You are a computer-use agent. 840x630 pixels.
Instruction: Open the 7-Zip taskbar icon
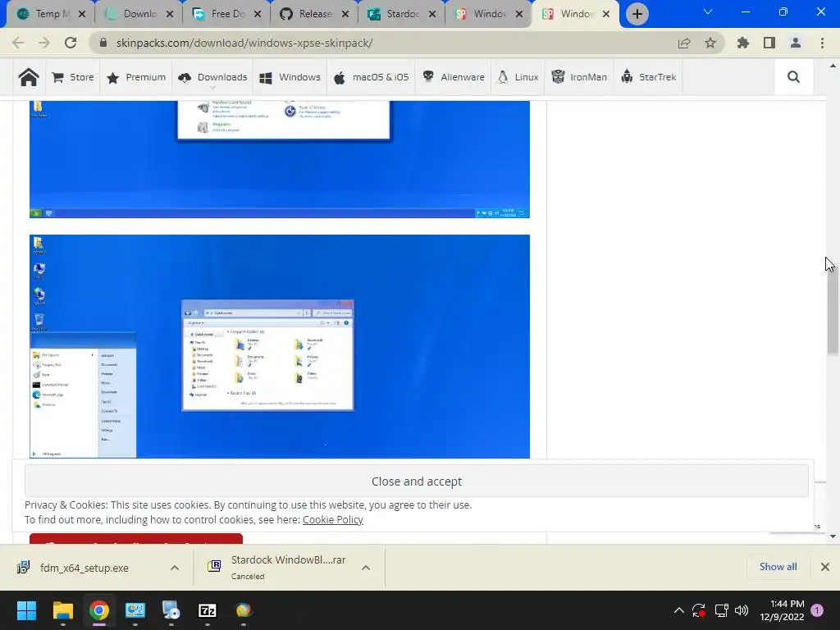[x=208, y=610]
